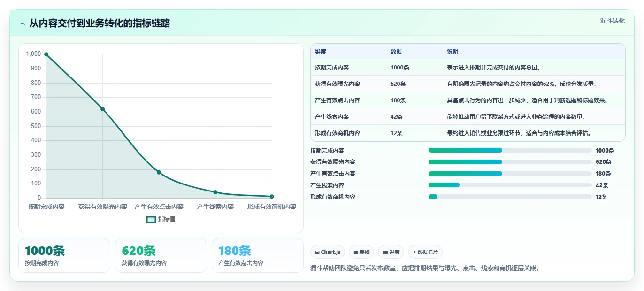The height and width of the screenshot is (291, 644).
Task: Click the 1,000 y-axis tick label
Action: tap(34, 54)
